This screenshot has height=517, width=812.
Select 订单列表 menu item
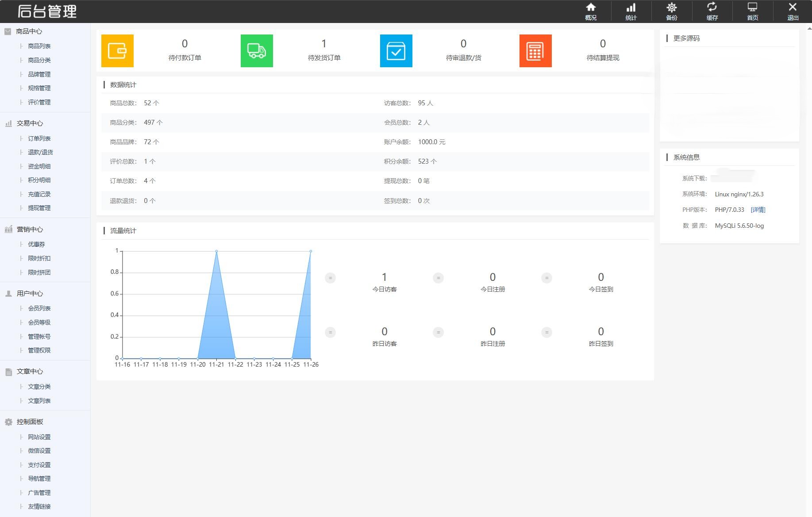click(x=39, y=138)
